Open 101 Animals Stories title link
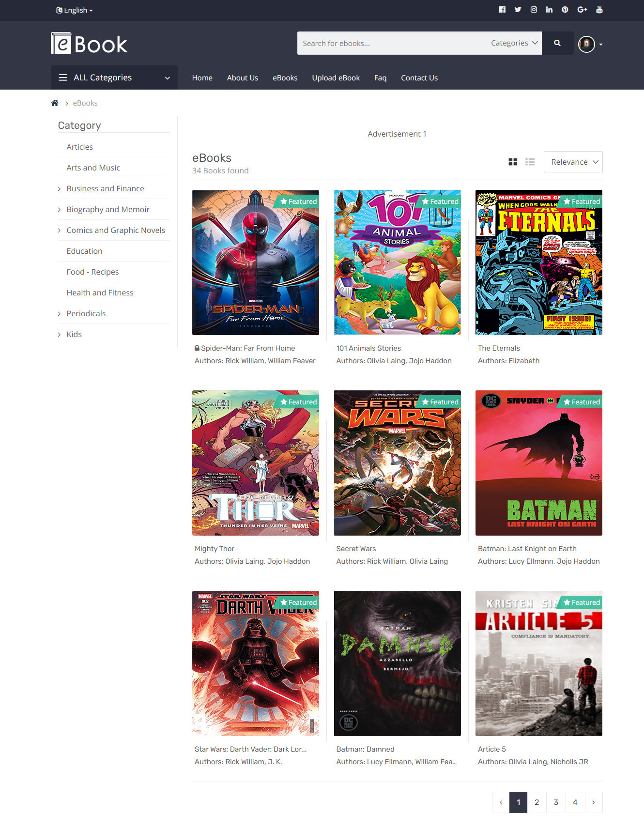The image size is (644, 817). point(368,348)
